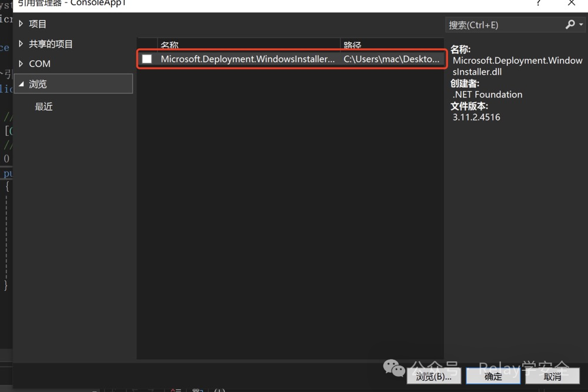
Task: Close the 引用管理器 dialog
Action: [571, 3]
